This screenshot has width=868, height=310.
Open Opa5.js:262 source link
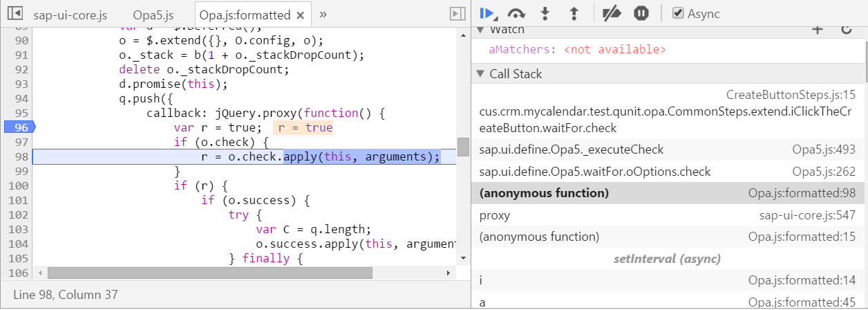(x=824, y=171)
